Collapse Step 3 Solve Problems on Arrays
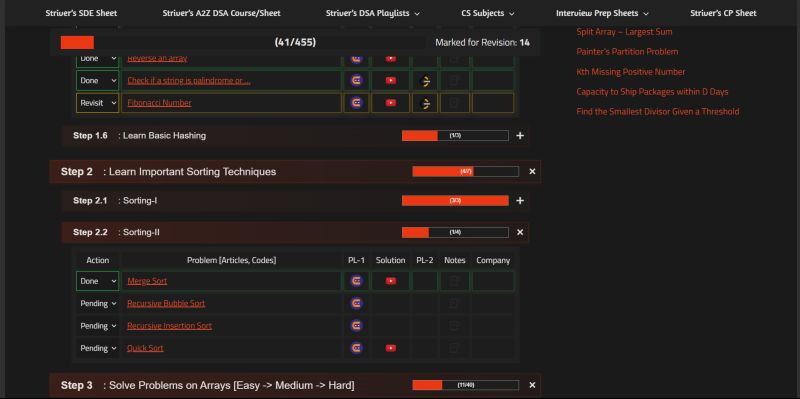The height and width of the screenshot is (399, 800). pyautogui.click(x=532, y=385)
